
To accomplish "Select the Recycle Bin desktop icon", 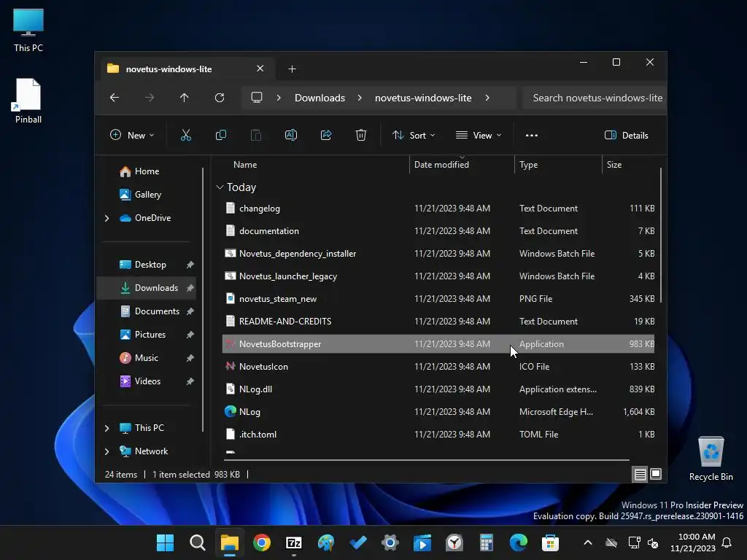I will pyautogui.click(x=711, y=459).
